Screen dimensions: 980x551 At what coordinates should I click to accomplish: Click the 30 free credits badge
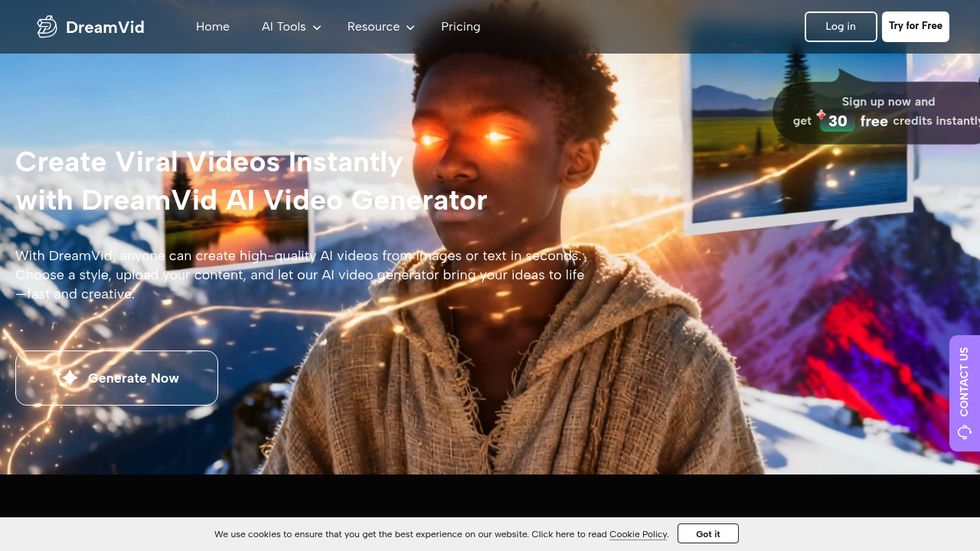pos(837,121)
